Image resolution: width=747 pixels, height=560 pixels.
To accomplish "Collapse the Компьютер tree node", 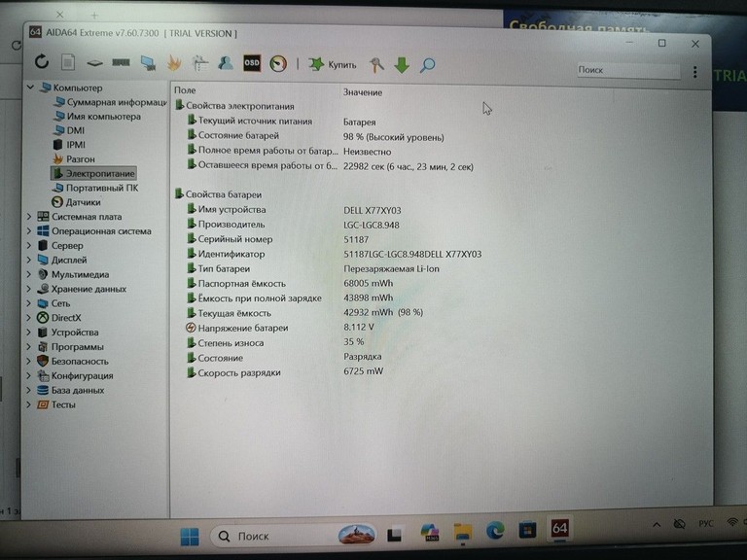I will 31,87.
